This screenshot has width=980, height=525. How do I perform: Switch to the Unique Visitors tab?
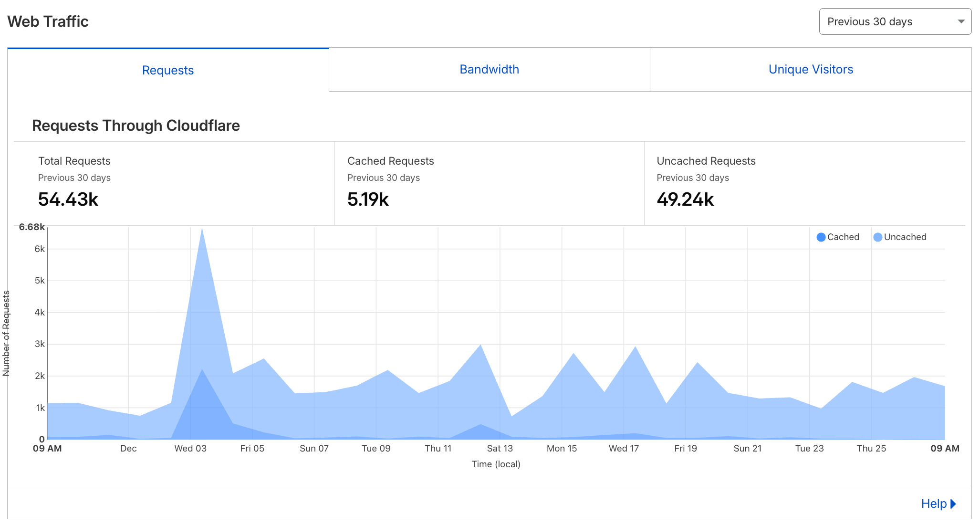(811, 69)
